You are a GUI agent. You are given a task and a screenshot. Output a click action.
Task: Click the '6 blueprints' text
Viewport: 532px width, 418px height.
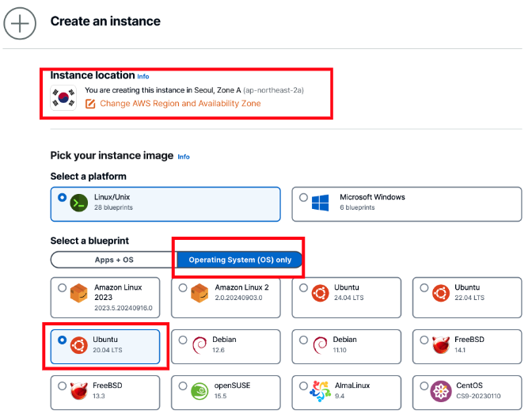pos(357,207)
